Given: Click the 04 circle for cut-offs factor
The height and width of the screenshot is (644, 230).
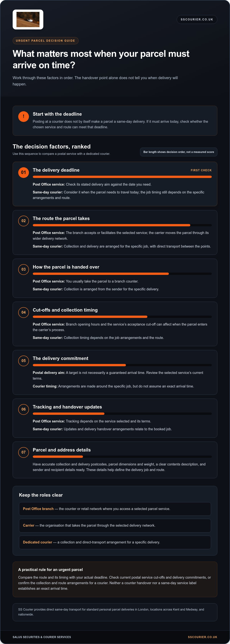Looking at the screenshot, I should [x=24, y=313].
